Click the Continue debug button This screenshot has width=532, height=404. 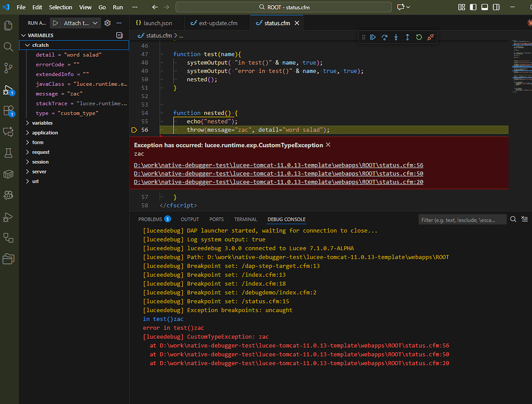click(x=373, y=37)
